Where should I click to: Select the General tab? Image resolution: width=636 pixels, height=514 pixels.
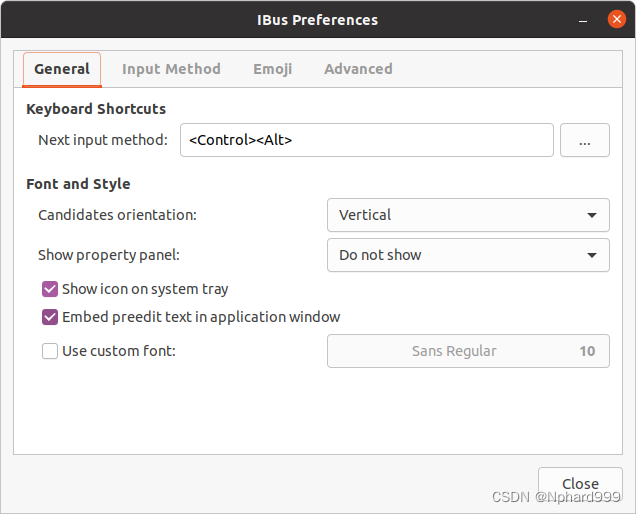coord(62,69)
